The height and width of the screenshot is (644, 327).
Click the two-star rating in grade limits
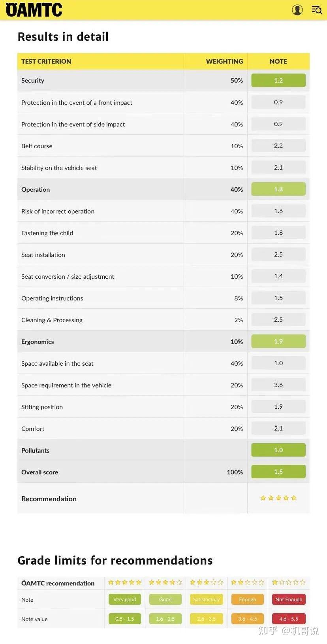(248, 582)
